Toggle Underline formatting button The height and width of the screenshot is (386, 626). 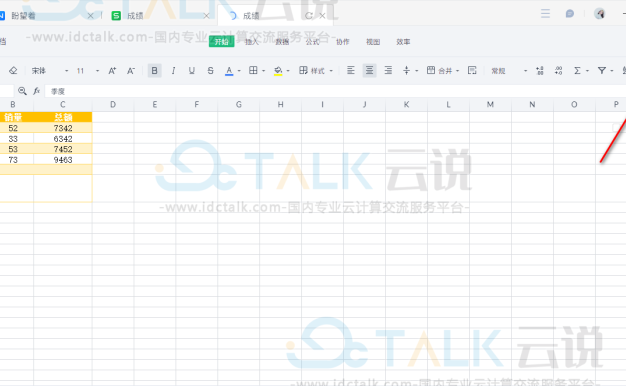click(x=192, y=71)
